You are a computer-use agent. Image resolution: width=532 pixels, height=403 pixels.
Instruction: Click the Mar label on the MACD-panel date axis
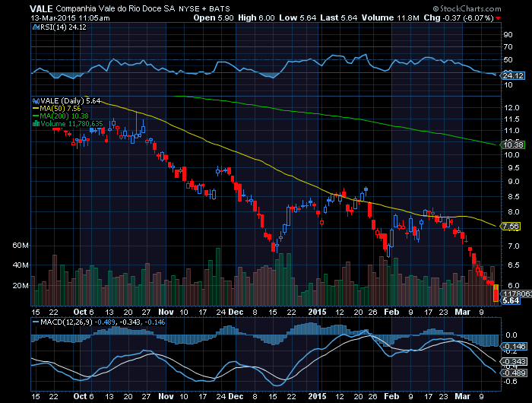pyautogui.click(x=462, y=396)
